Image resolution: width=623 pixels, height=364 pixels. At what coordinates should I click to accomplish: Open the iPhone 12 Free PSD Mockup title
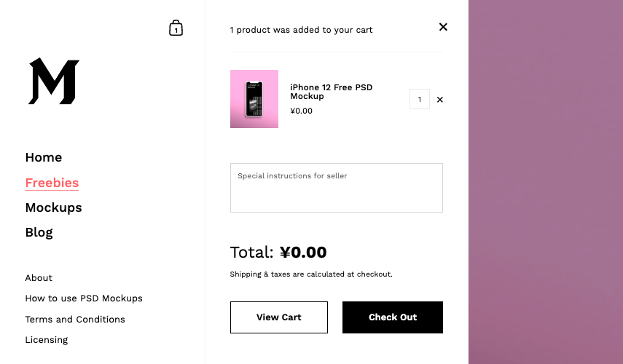[331, 92]
